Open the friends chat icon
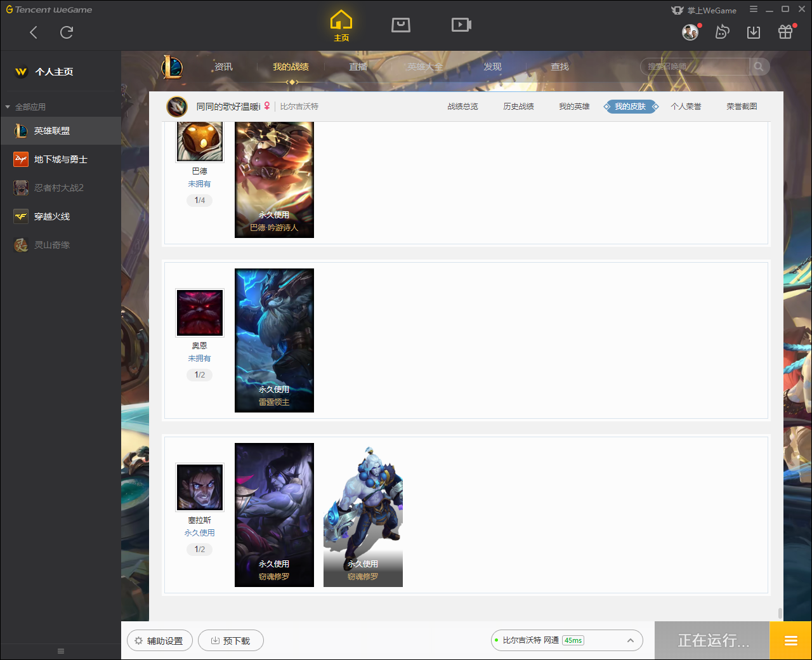This screenshot has height=660, width=812. (x=722, y=32)
